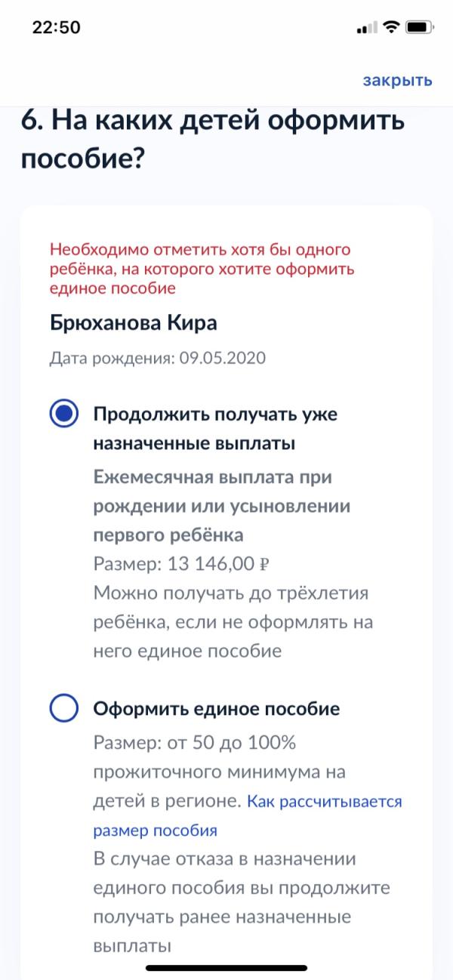Tap the Продолжить получать уже назначенные выплаты label

coord(215,429)
